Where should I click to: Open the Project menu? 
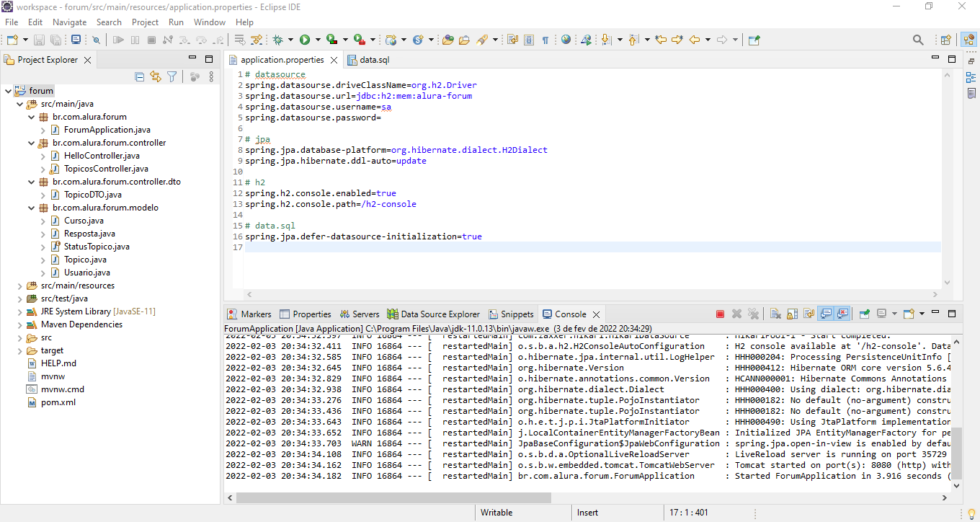point(145,22)
